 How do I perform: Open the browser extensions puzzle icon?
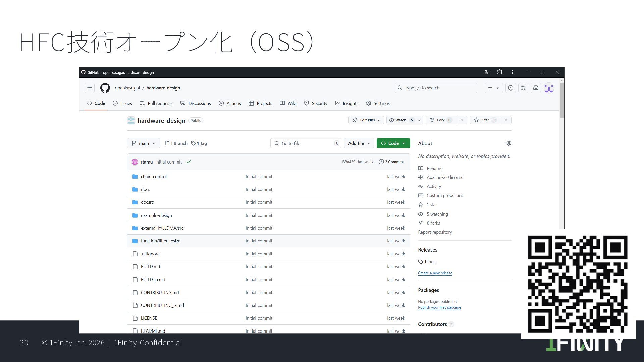(500, 72)
